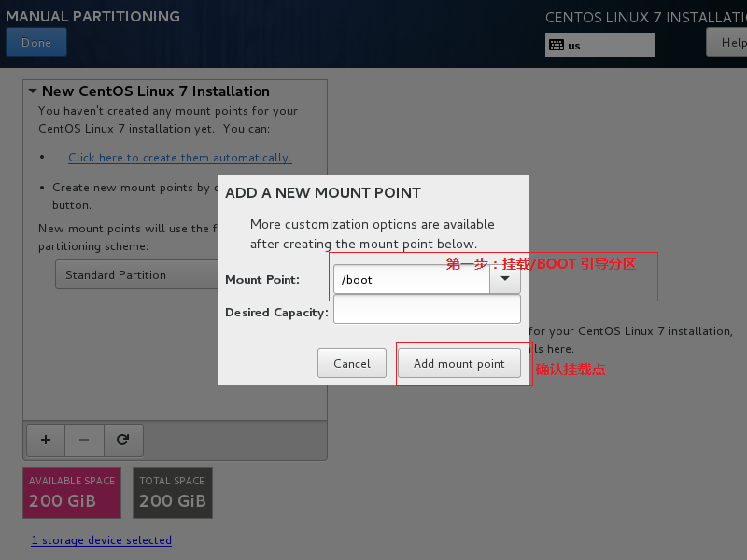
Task: Open the 1 storage device selected link
Action: 101,540
